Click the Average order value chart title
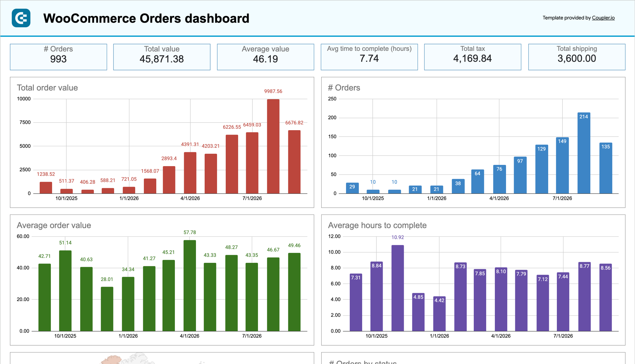 54,225
